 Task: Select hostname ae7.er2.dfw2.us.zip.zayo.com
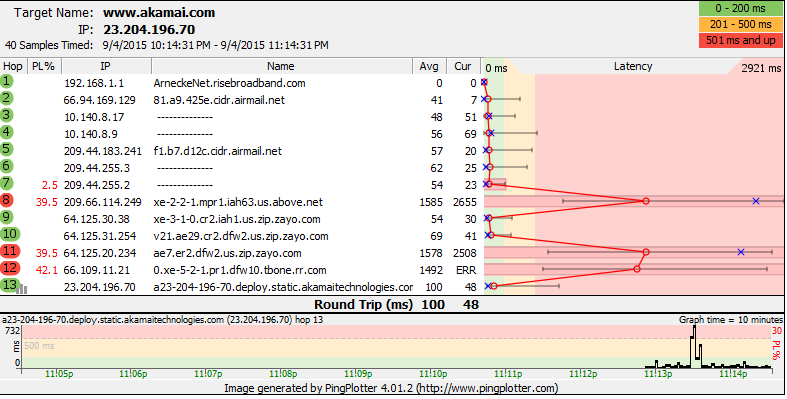pos(227,253)
